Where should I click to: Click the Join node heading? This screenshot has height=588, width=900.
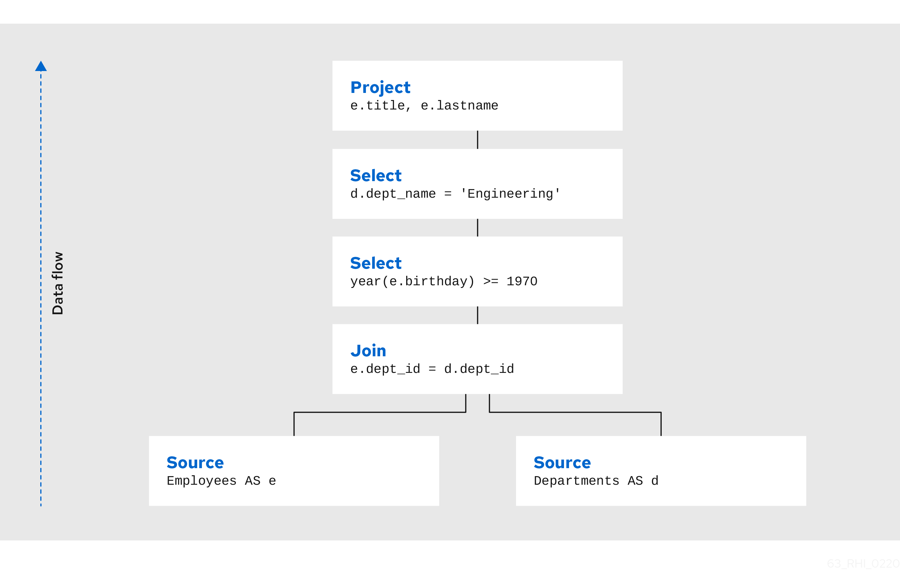coord(368,351)
